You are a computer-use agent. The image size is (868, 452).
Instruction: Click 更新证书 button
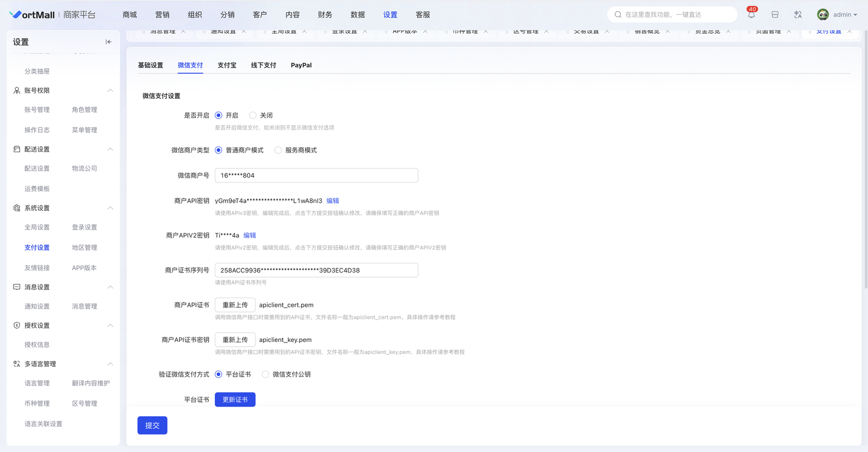pyautogui.click(x=235, y=399)
